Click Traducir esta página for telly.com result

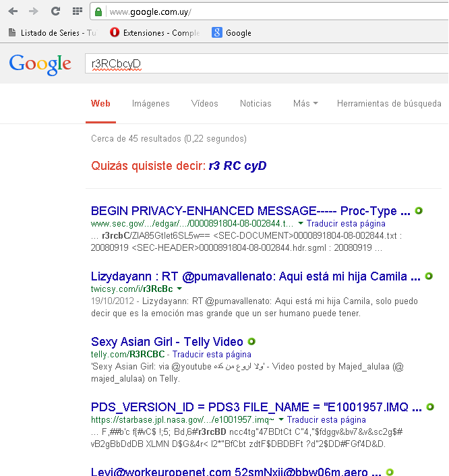212,354
